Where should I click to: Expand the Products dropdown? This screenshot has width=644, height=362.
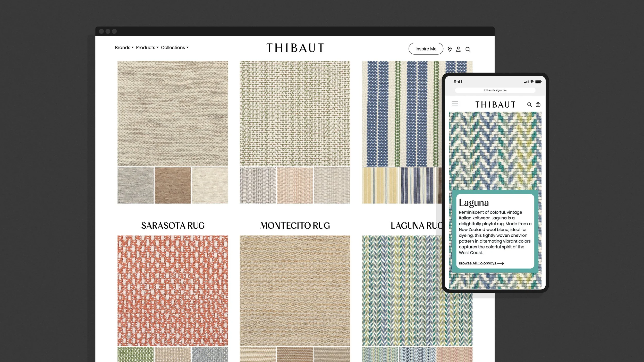coord(147,48)
